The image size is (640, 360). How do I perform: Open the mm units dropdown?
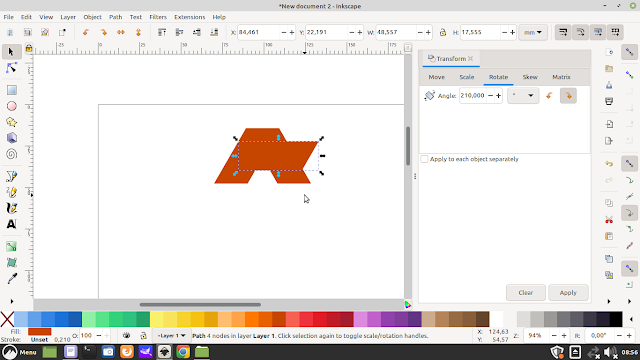click(533, 32)
